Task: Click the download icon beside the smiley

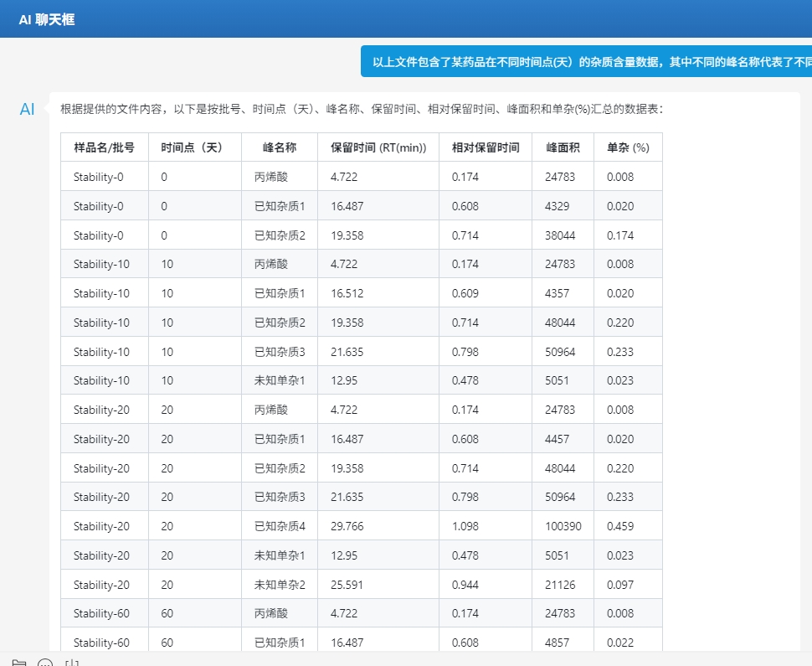Action: 72,662
